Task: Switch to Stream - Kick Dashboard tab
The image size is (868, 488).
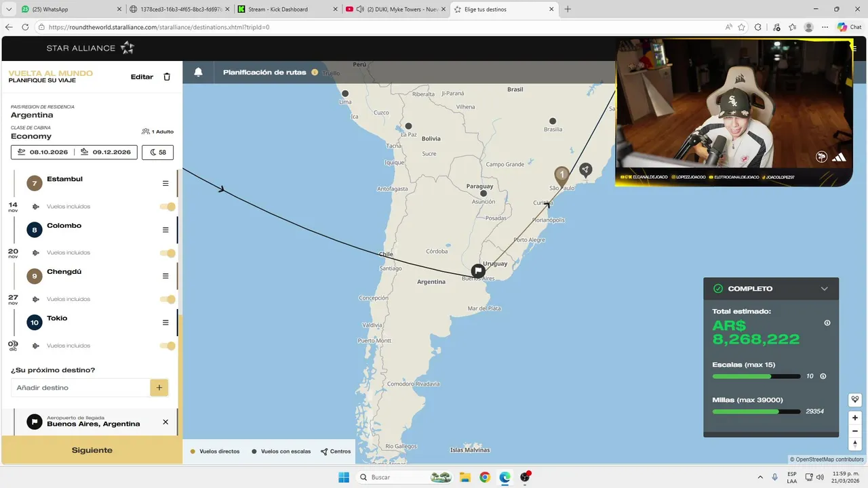Action: tap(287, 9)
